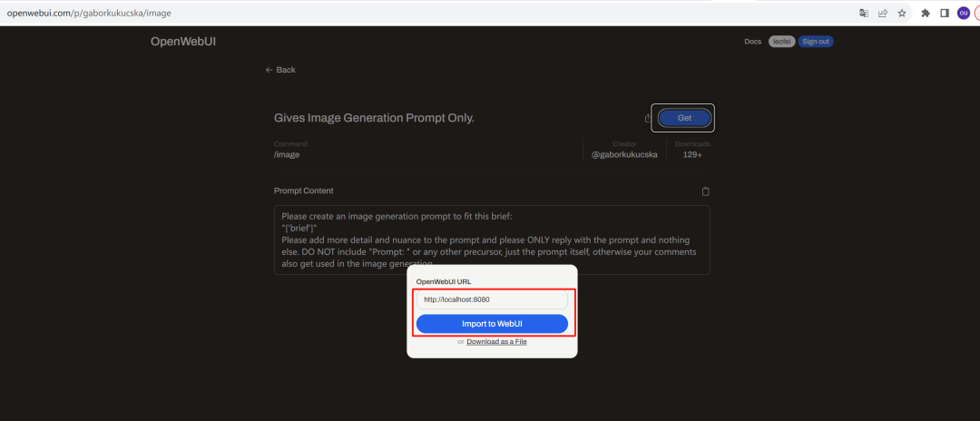Click the /image command text
The width and height of the screenshot is (980, 421).
287,154
